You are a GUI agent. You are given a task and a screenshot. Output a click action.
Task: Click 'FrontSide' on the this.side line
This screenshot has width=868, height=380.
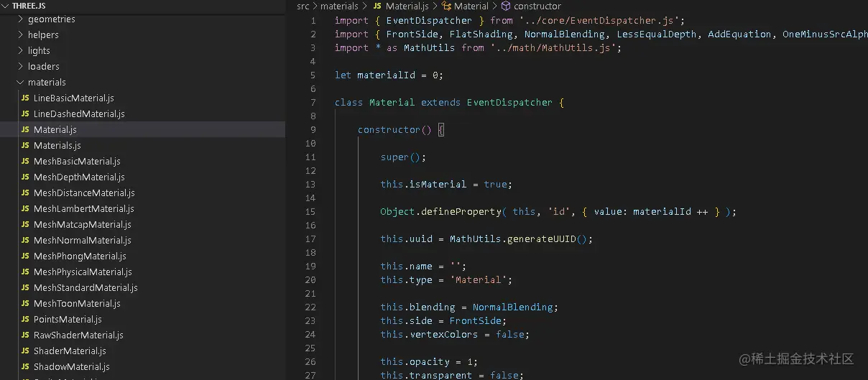point(475,320)
